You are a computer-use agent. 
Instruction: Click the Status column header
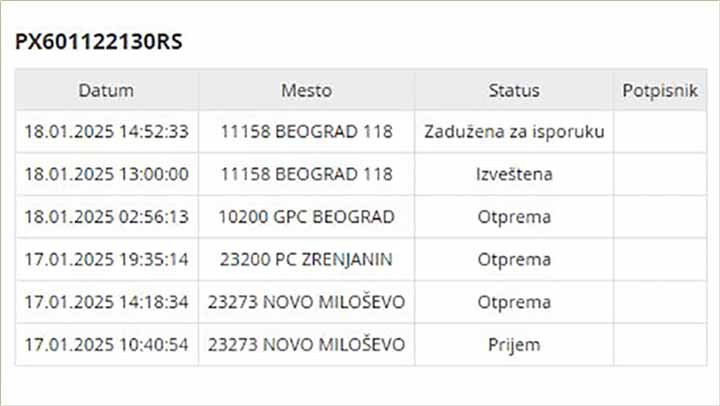click(x=514, y=90)
